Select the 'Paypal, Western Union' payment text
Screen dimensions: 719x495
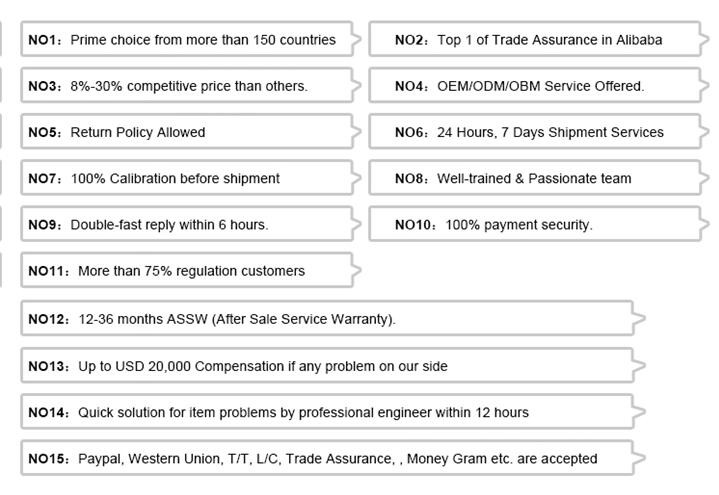pos(337,458)
